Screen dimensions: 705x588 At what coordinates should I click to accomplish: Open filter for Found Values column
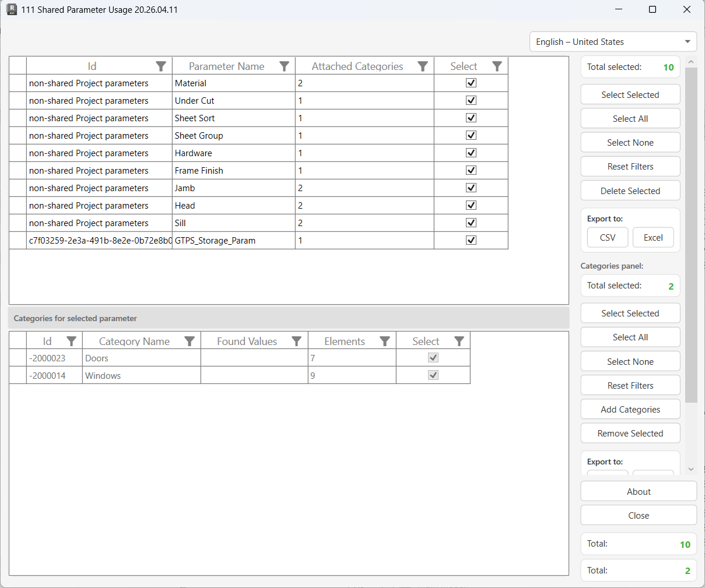pyautogui.click(x=297, y=341)
